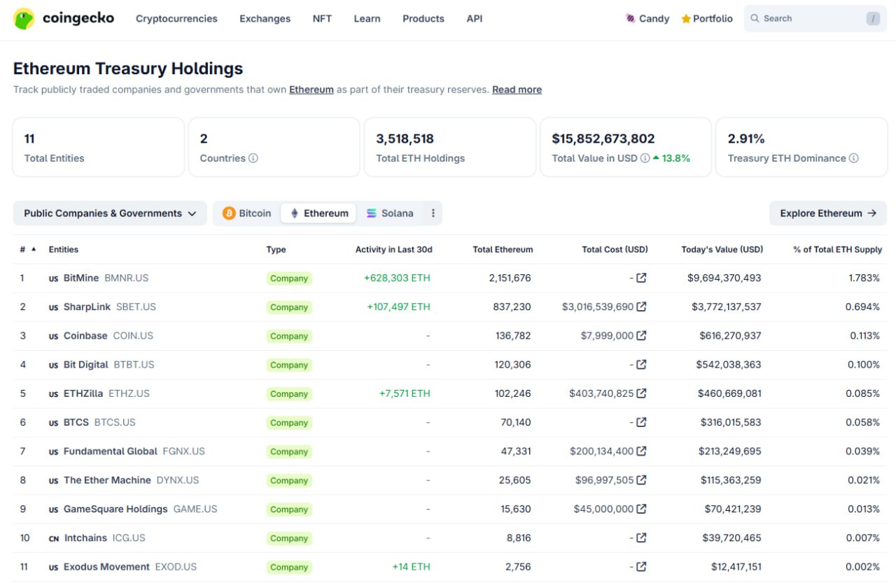
Task: Click the Company tag in Intchains row
Action: click(x=289, y=538)
